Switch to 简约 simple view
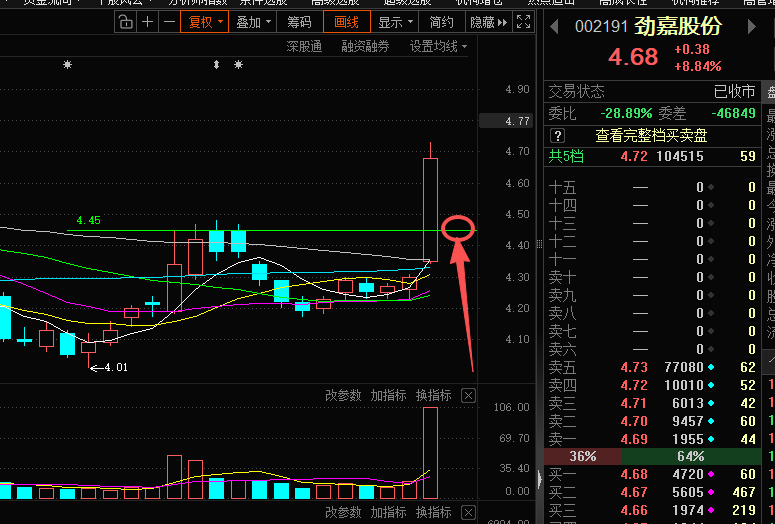The image size is (775, 524). pos(441,22)
